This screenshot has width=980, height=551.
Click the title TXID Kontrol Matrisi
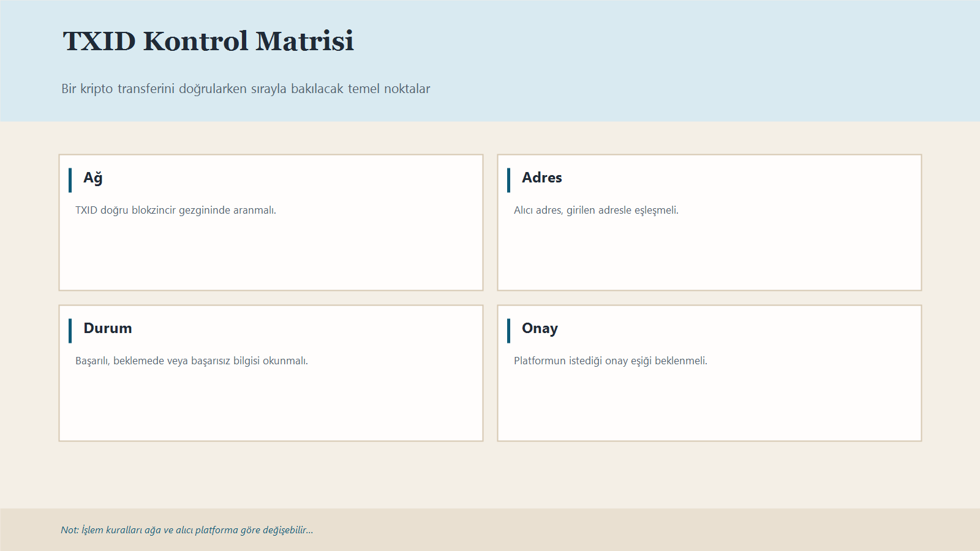pos(208,42)
